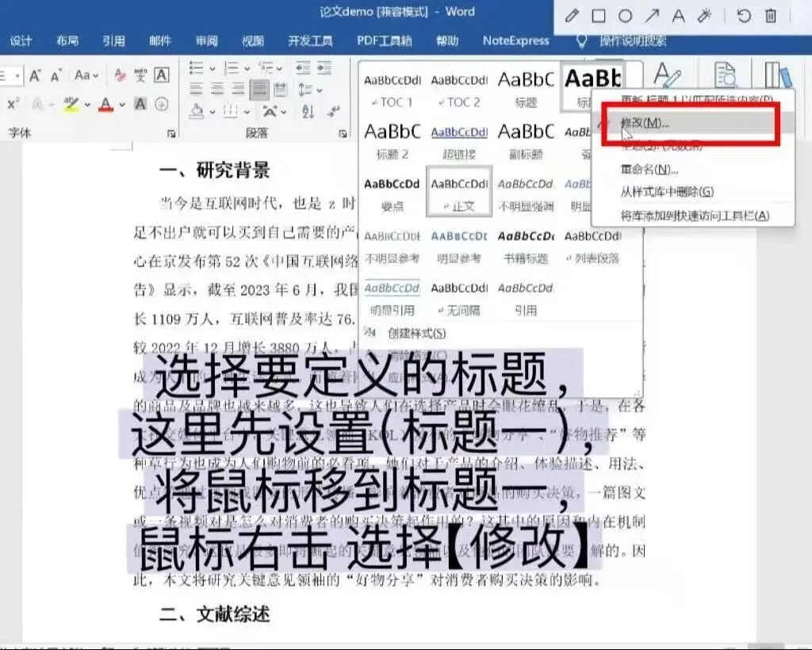Toggle character border
The image size is (812, 650).
162,75
